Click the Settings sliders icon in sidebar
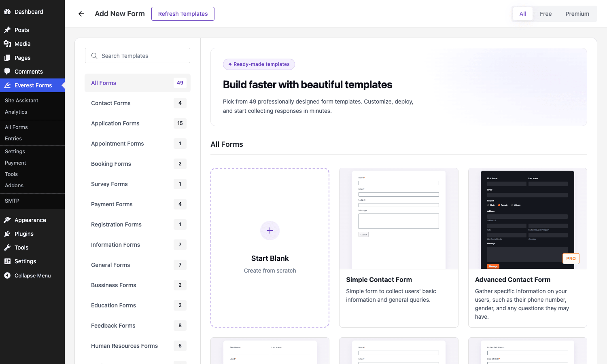This screenshot has height=364, width=607. pos(7,261)
